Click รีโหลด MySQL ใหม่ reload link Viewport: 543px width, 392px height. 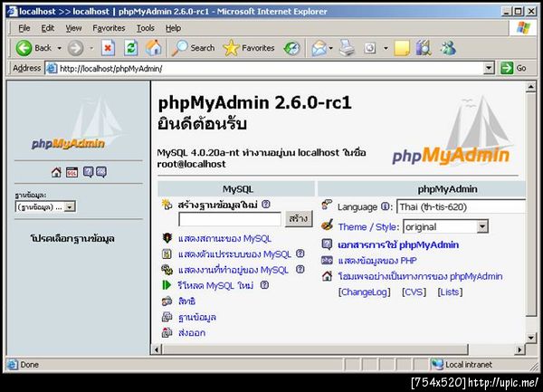click(x=215, y=285)
